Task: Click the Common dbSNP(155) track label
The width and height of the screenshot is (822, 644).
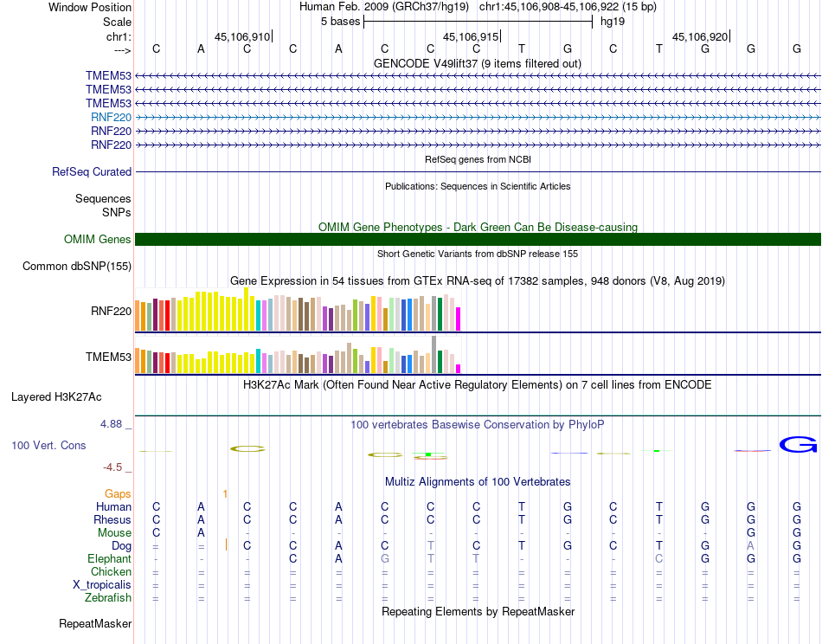Action: click(77, 266)
